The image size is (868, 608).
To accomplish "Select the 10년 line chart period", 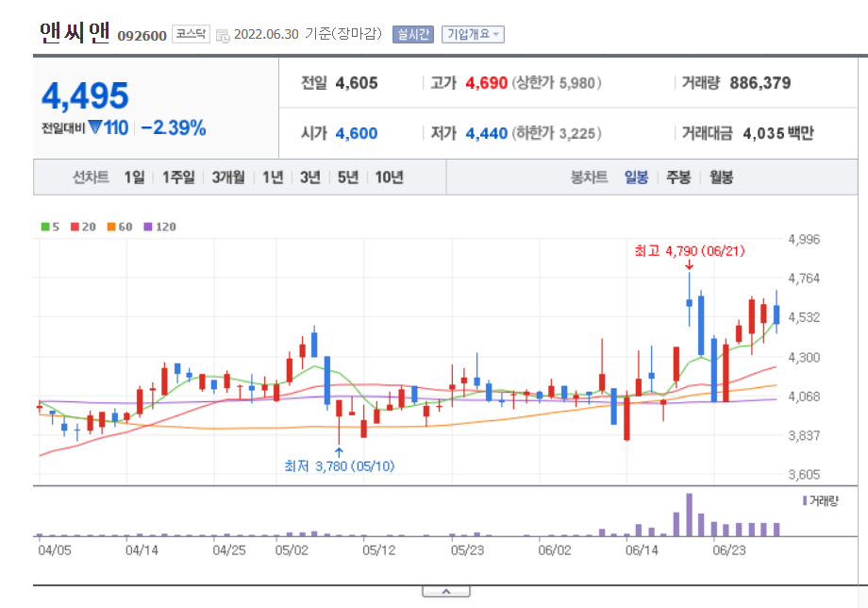I will (x=389, y=177).
